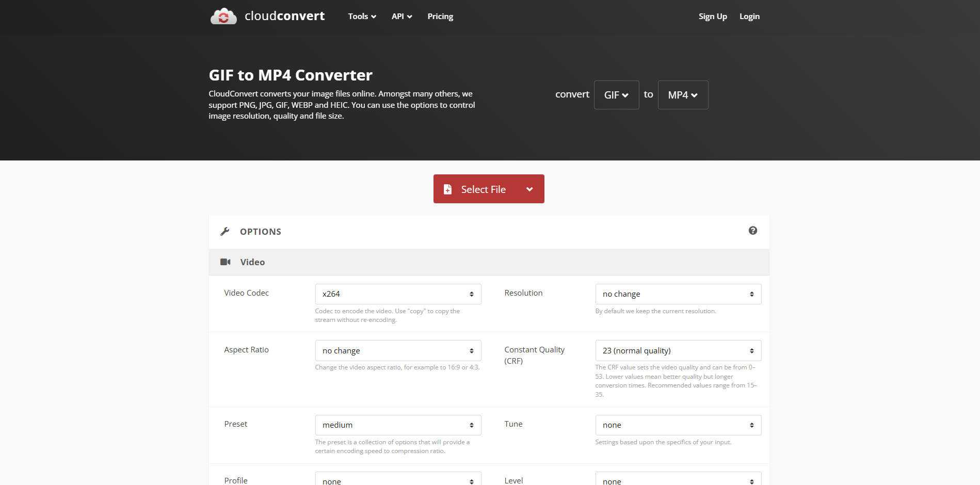980x485 pixels.
Task: Open the Tune selector
Action: (678, 425)
